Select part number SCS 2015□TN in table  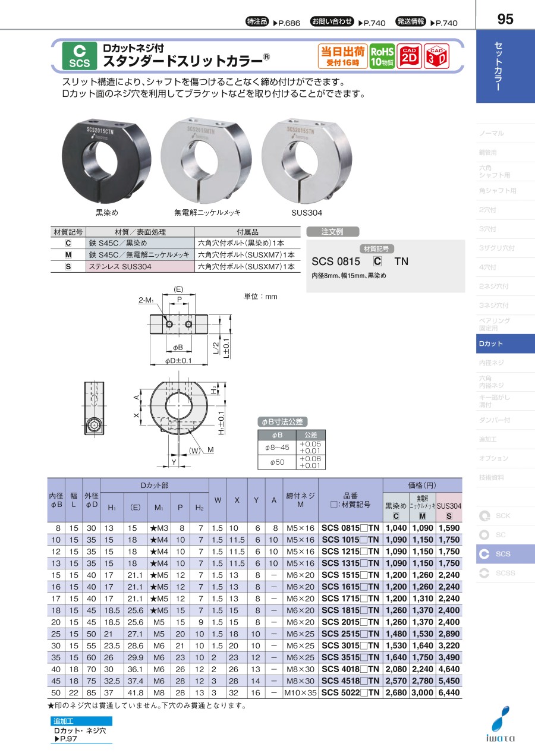[x=350, y=622]
